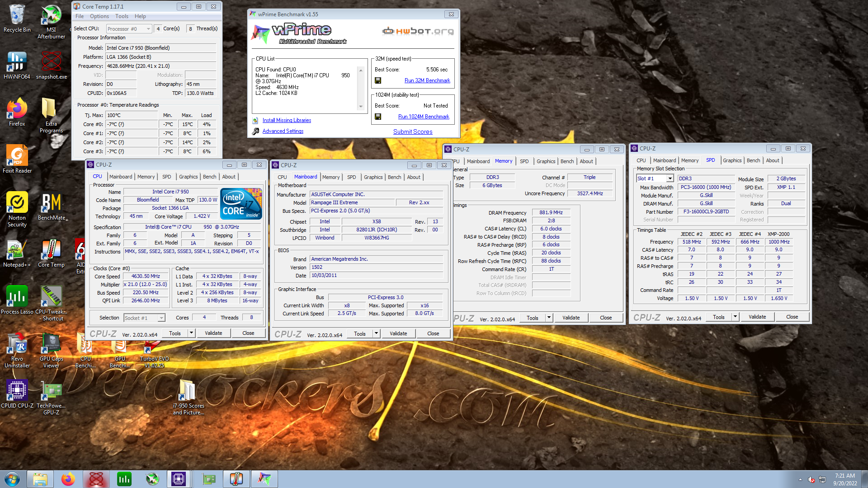This screenshot has width=868, height=488.
Task: Open the Slot #1 dropdown in the SPD window
Action: coord(655,178)
